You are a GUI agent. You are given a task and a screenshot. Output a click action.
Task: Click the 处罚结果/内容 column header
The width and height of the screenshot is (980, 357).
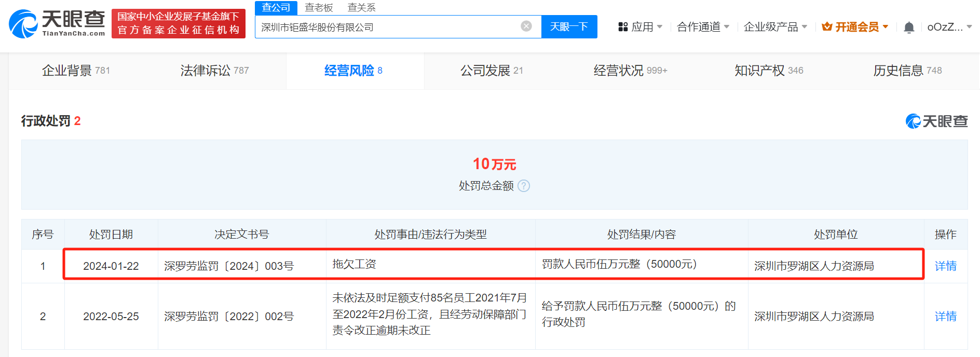pyautogui.click(x=642, y=235)
